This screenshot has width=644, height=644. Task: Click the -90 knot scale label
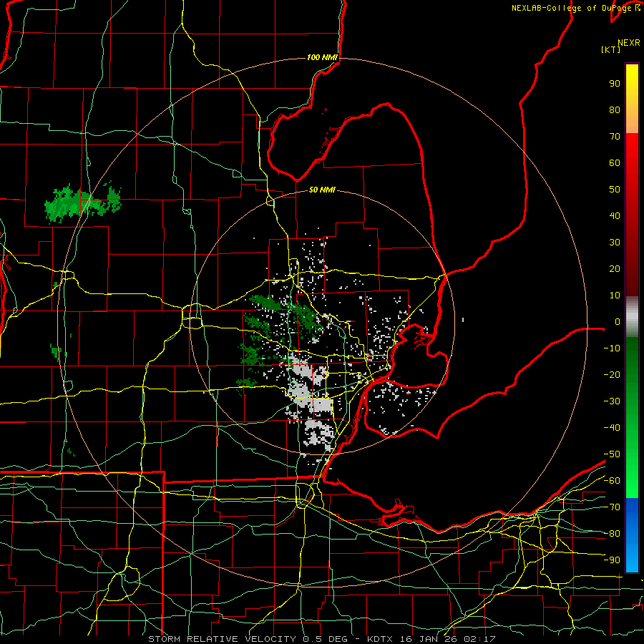point(612,560)
